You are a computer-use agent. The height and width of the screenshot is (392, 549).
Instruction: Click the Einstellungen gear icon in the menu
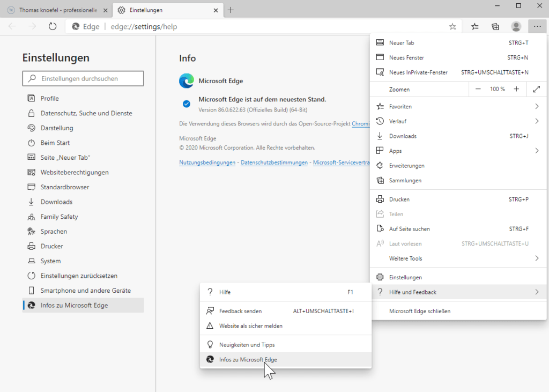[x=380, y=277]
